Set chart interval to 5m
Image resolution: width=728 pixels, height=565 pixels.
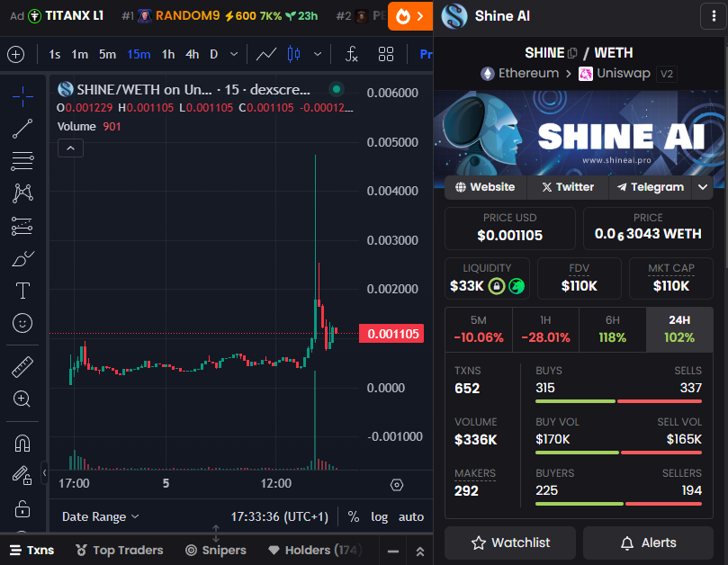coord(107,54)
